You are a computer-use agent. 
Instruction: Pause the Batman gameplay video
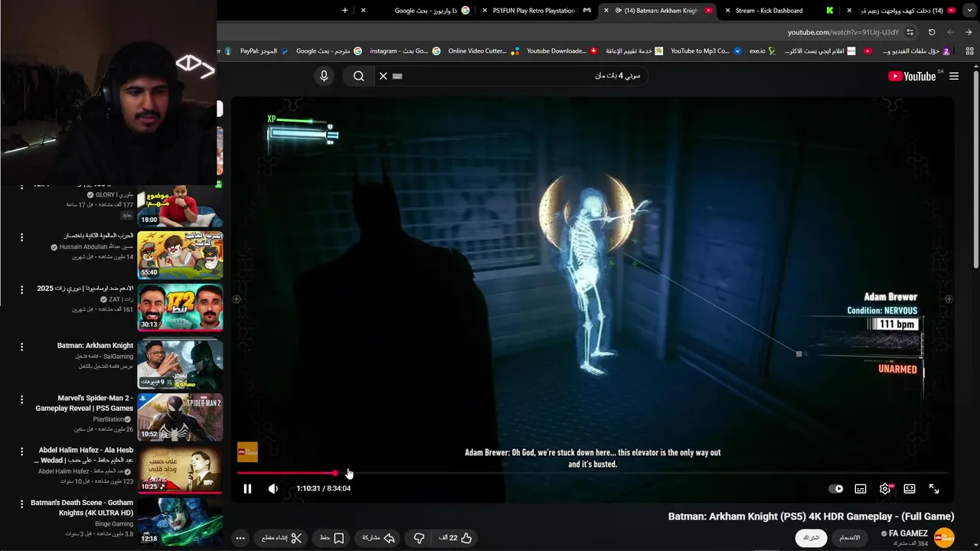point(247,488)
